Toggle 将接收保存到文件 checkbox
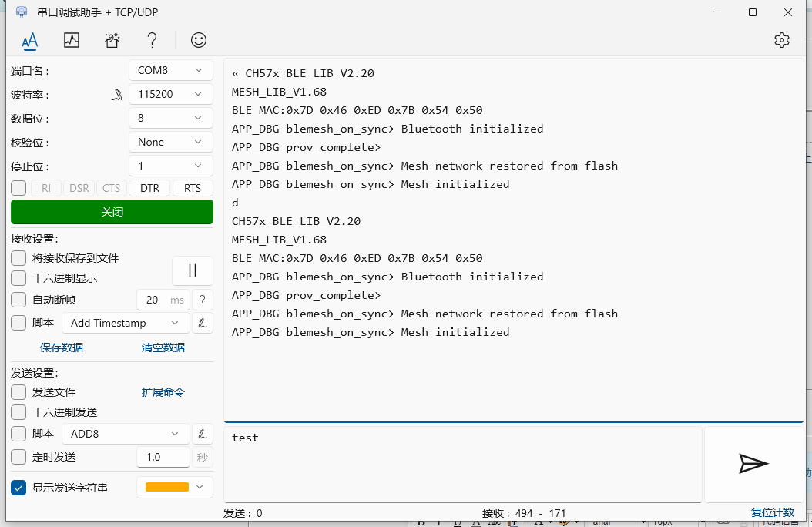This screenshot has height=527, width=812. click(18, 258)
